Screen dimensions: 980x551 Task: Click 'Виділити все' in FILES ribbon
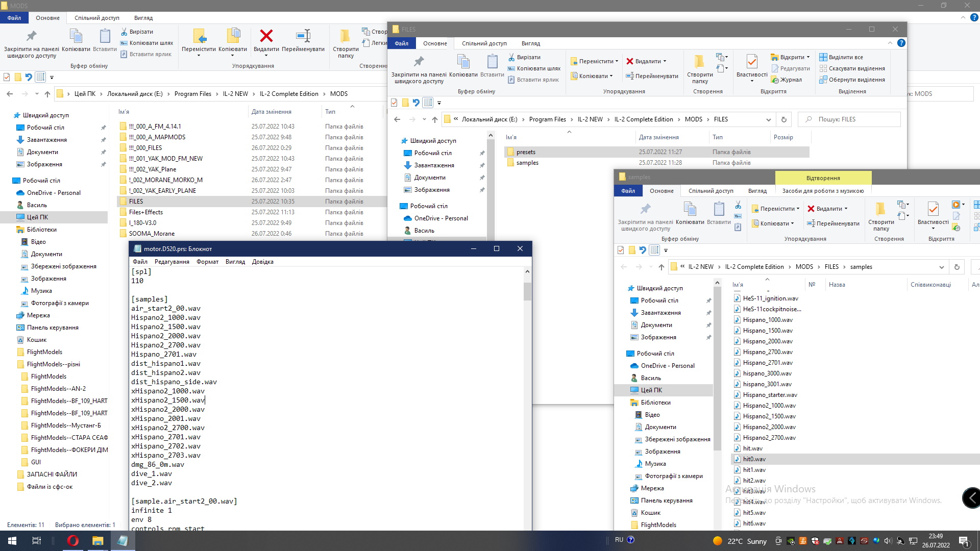845,57
